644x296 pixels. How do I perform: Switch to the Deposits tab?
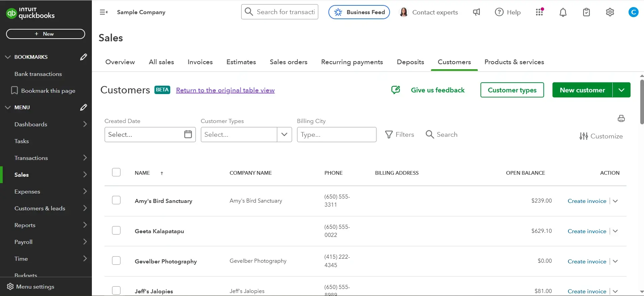click(x=410, y=62)
